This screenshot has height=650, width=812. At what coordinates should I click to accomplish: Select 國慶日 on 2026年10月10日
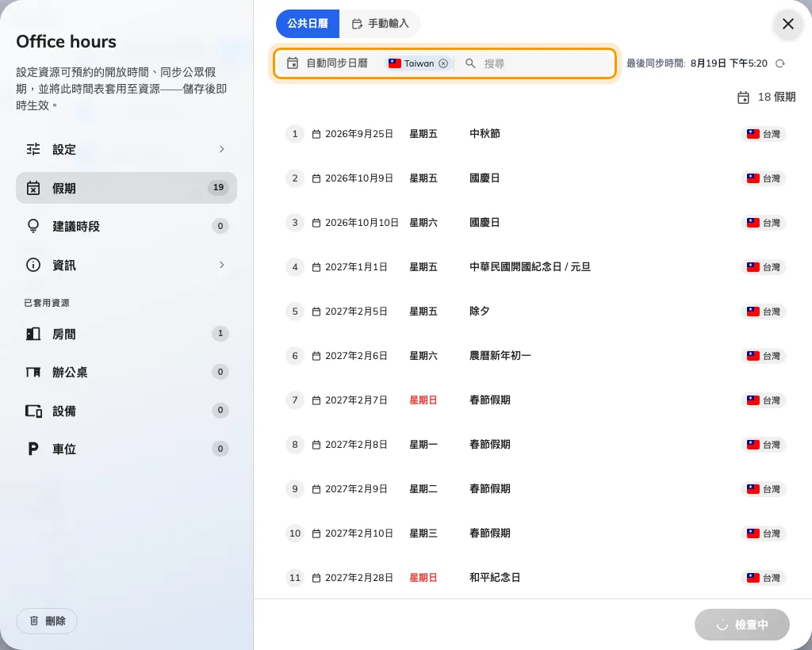485,223
